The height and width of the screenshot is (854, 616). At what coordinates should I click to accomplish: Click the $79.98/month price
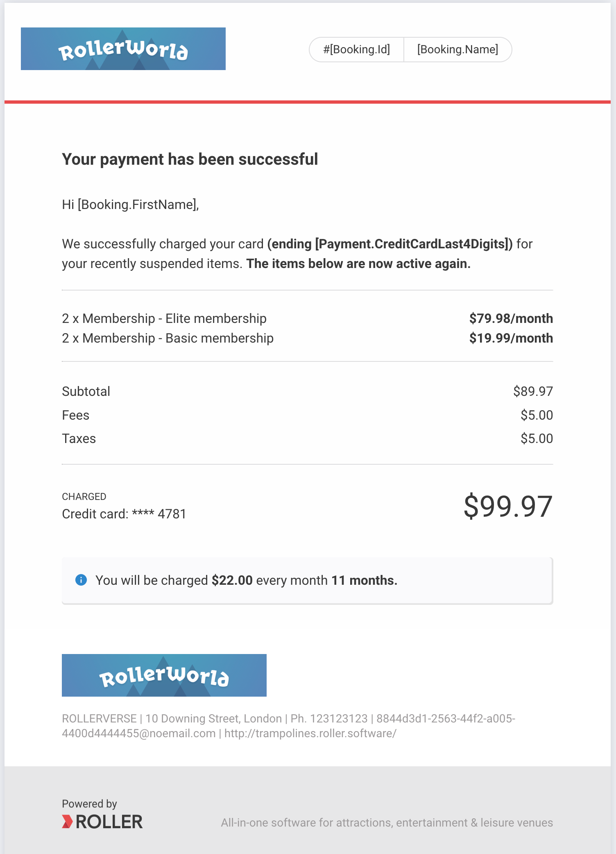click(x=511, y=318)
